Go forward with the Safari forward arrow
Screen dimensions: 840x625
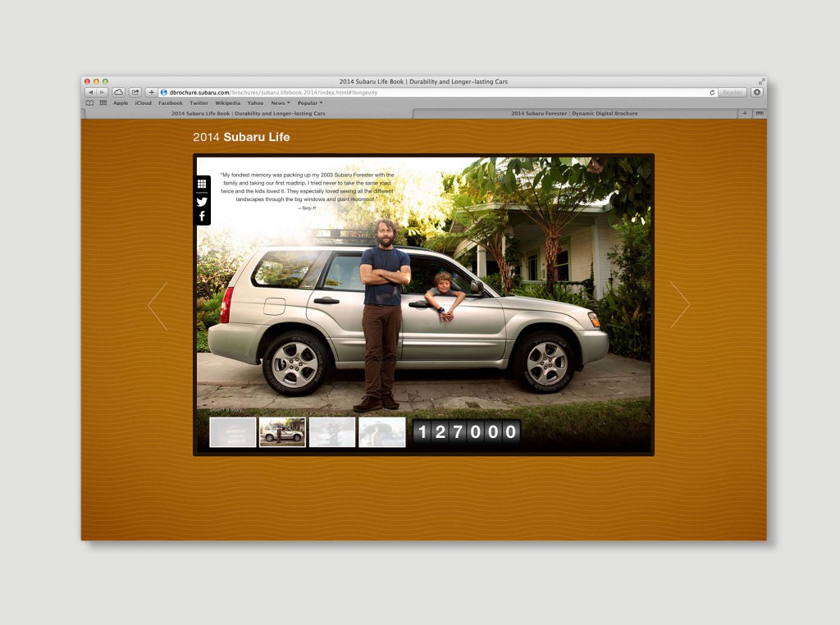tap(103, 93)
